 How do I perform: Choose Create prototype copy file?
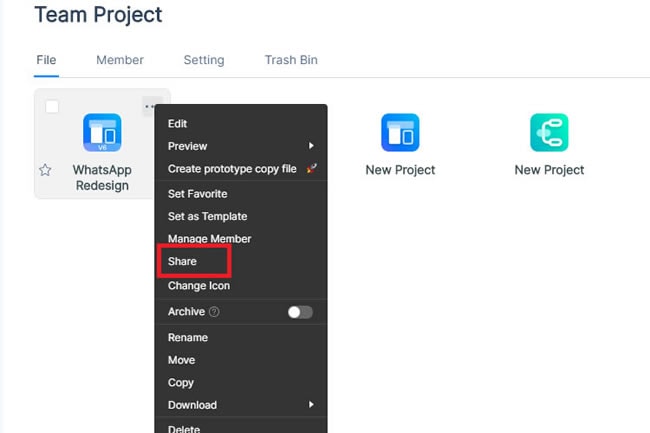click(x=241, y=169)
